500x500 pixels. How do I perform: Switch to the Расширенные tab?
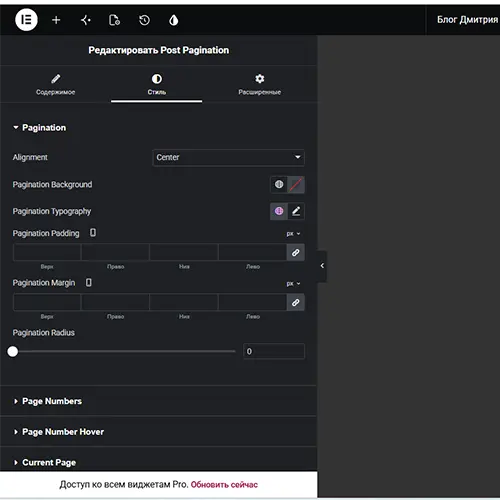tap(260, 85)
